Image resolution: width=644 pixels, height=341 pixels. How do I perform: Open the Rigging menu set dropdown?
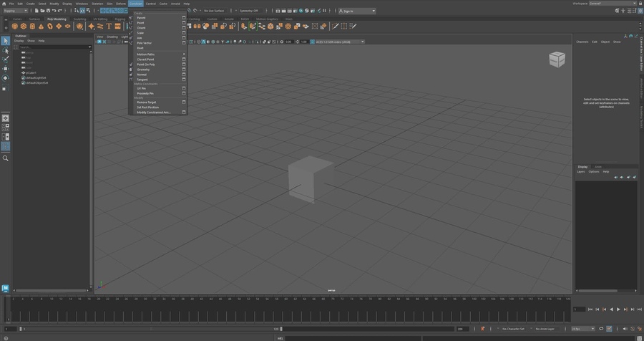tap(15, 11)
